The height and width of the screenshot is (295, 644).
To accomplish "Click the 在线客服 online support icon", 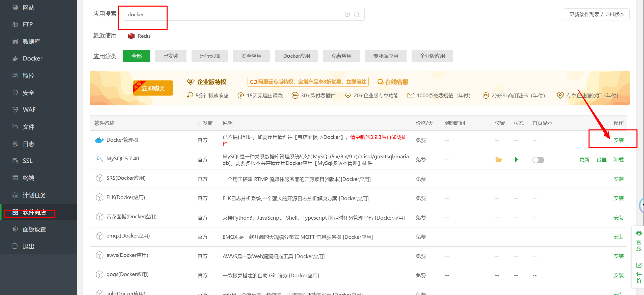I will (x=380, y=82).
